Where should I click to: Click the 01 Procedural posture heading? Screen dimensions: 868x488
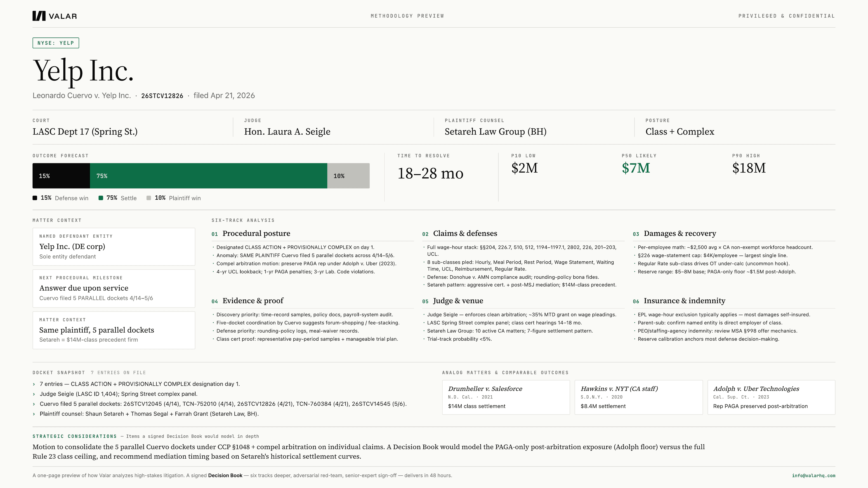(x=251, y=233)
